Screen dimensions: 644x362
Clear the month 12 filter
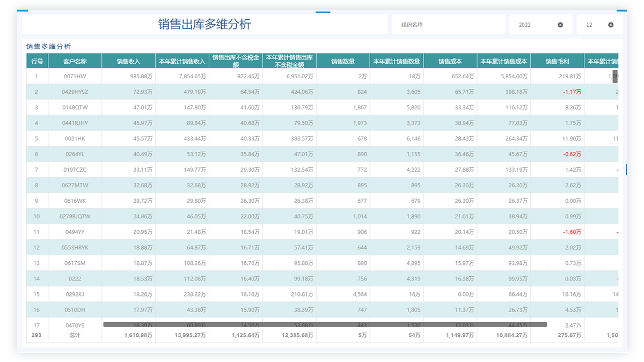pos(611,25)
